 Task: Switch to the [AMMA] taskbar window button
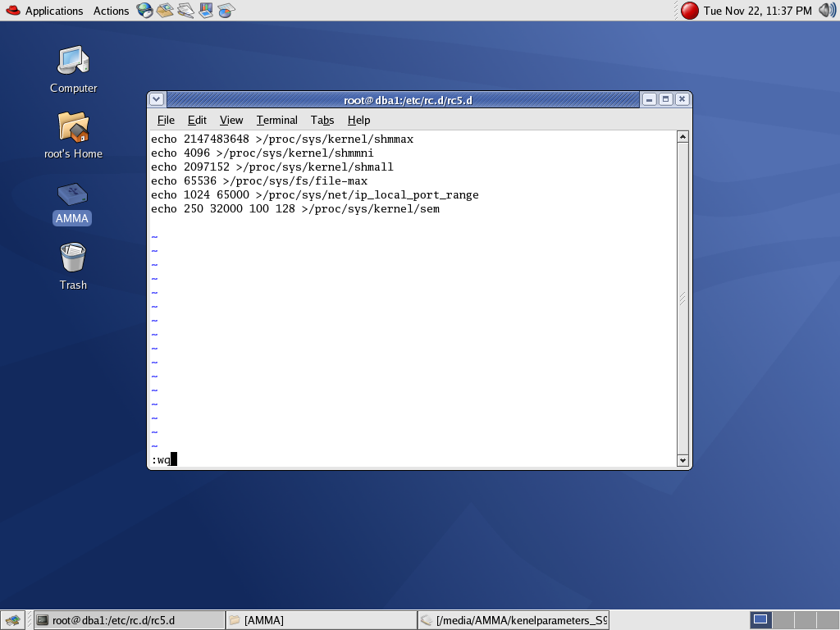[321, 620]
